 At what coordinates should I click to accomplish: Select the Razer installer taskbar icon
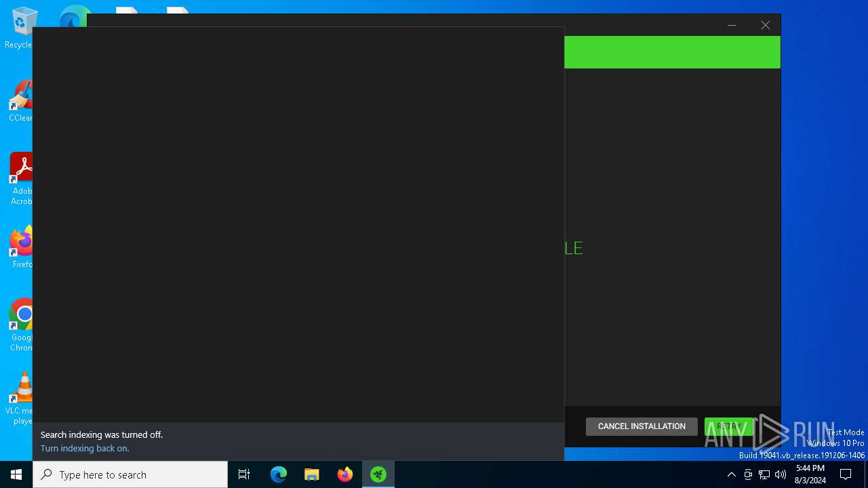tap(378, 474)
